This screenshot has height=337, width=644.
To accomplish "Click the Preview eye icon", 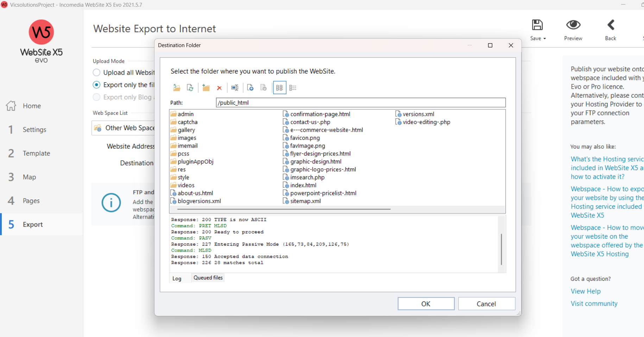I will (x=573, y=25).
